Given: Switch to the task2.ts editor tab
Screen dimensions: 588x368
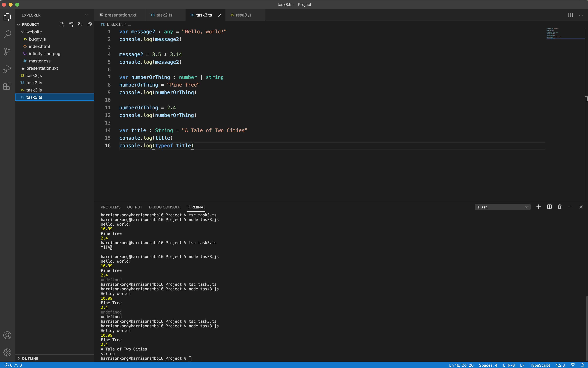Looking at the screenshot, I should 164,15.
